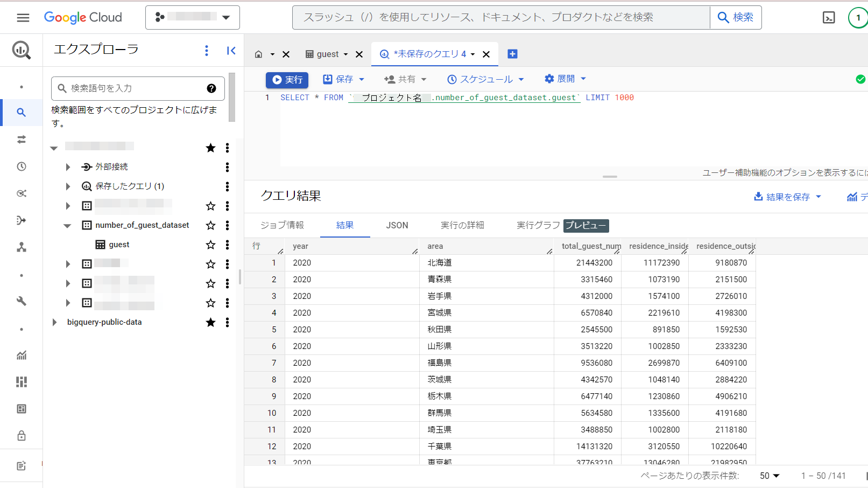
Task: Open monitoring via the chart icon
Action: pyautogui.click(x=22, y=355)
